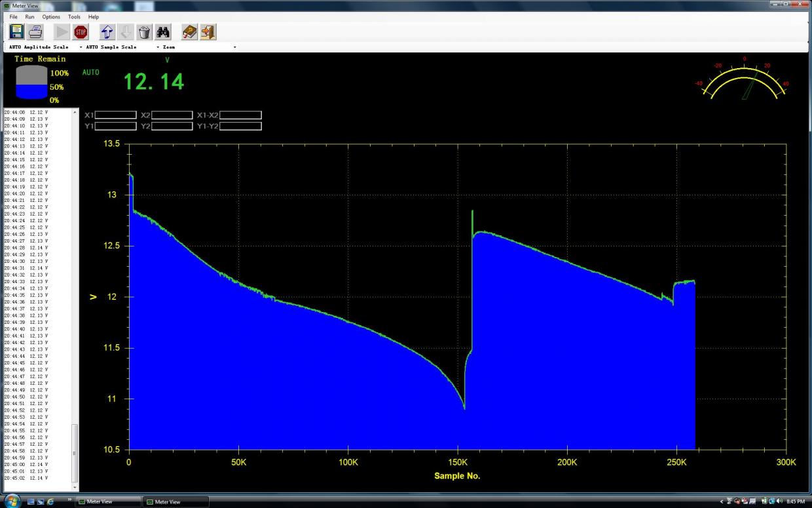Click the data log scrollbar up arrow
This screenshot has height=508, width=812.
75,113
